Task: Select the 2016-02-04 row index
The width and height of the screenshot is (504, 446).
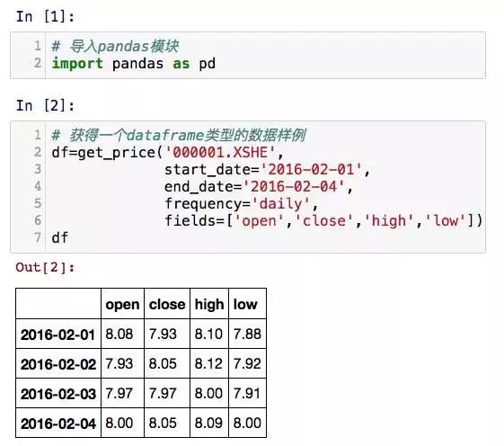Action: (58, 424)
